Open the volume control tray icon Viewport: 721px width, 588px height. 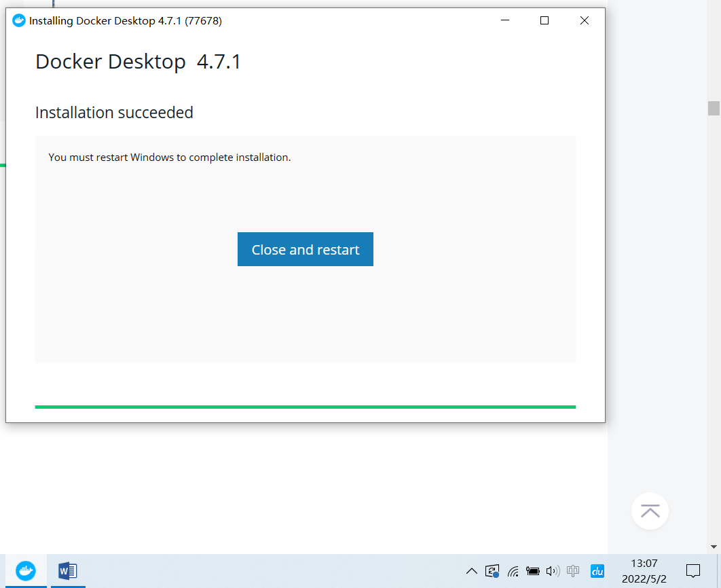tap(553, 572)
